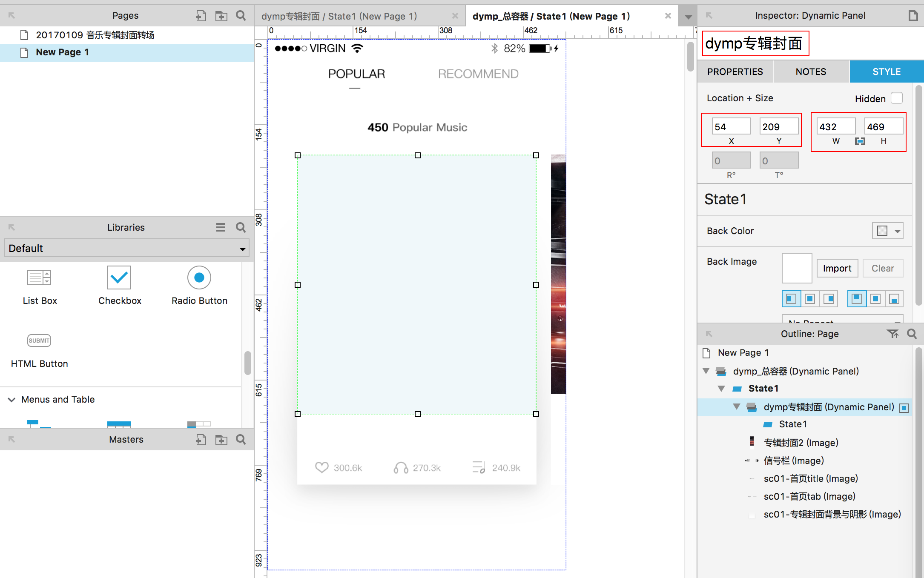Image resolution: width=924 pixels, height=578 pixels.
Task: Click Outline filter icon
Action: point(892,334)
